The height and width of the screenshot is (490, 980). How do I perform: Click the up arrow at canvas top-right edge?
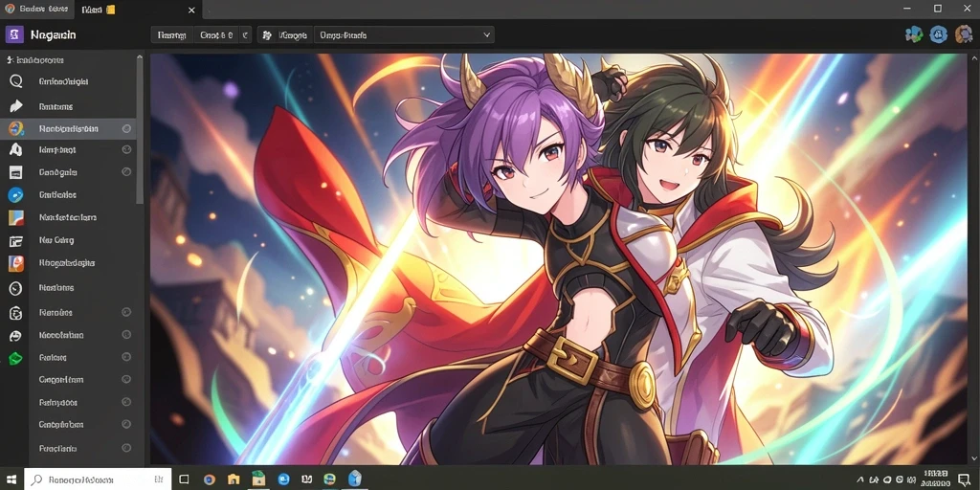pos(972,58)
